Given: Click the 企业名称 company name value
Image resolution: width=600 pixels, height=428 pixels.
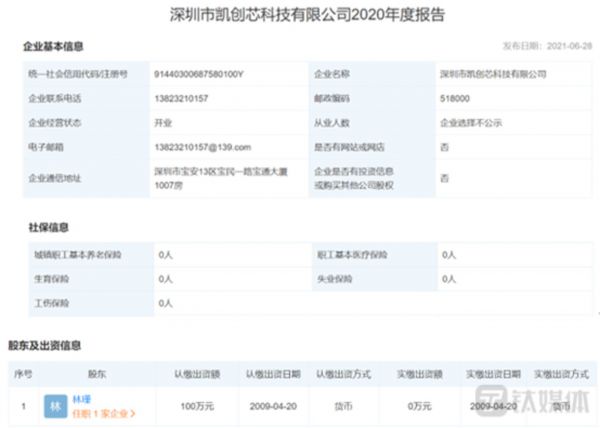Looking at the screenshot, I should pyautogui.click(x=493, y=74).
